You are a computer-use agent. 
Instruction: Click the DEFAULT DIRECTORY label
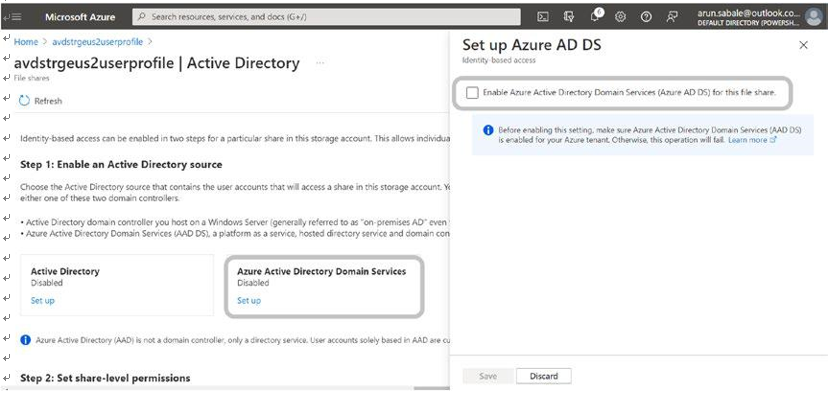(x=748, y=24)
